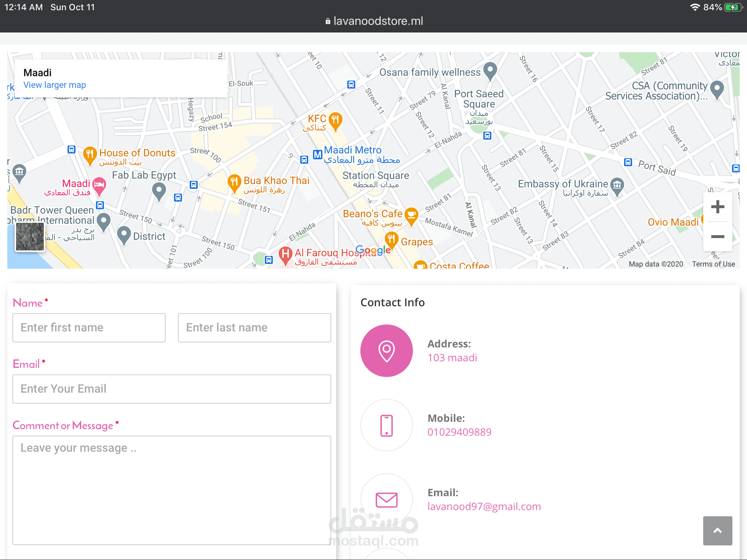Click the email envelope icon

[x=387, y=499]
